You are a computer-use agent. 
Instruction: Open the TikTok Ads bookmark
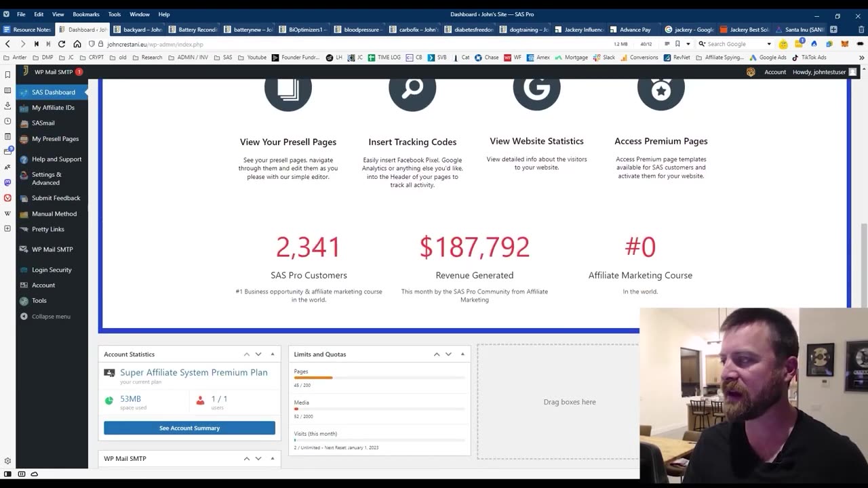pos(809,58)
